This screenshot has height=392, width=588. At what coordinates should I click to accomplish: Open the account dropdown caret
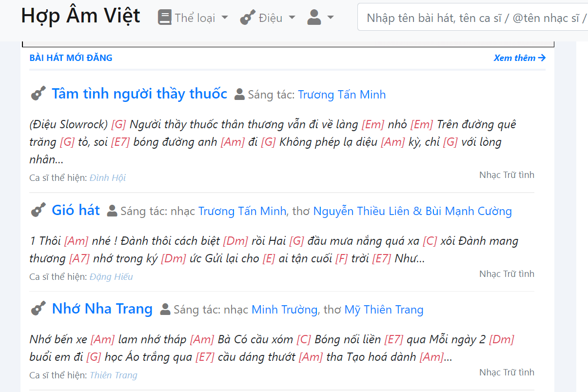(x=331, y=17)
